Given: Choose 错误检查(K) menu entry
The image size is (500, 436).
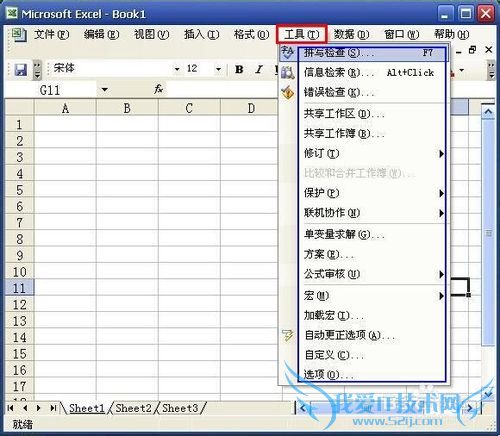Looking at the screenshot, I should click(x=364, y=92).
